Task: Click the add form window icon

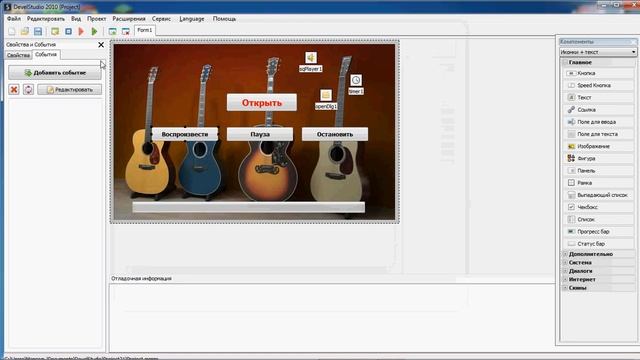Action: (113, 31)
